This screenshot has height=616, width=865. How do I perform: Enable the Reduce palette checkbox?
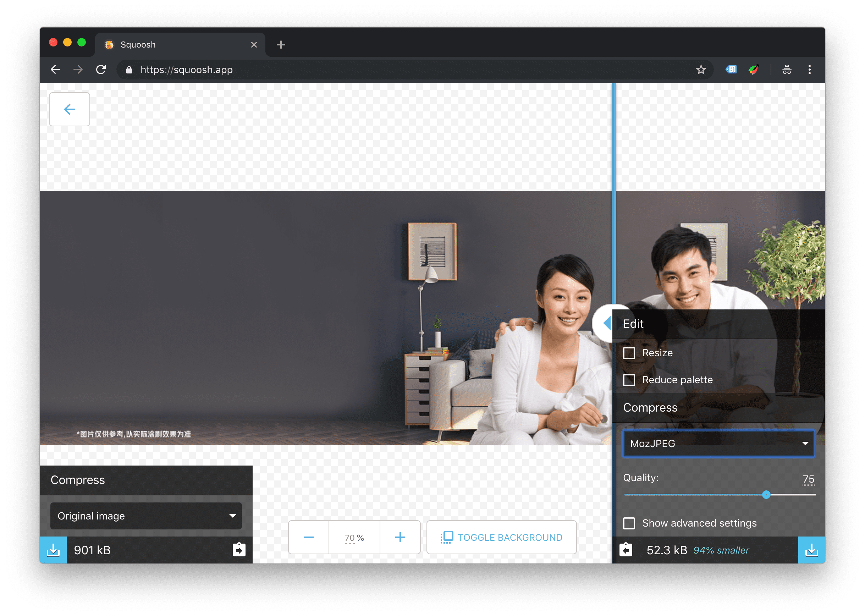[x=629, y=380]
